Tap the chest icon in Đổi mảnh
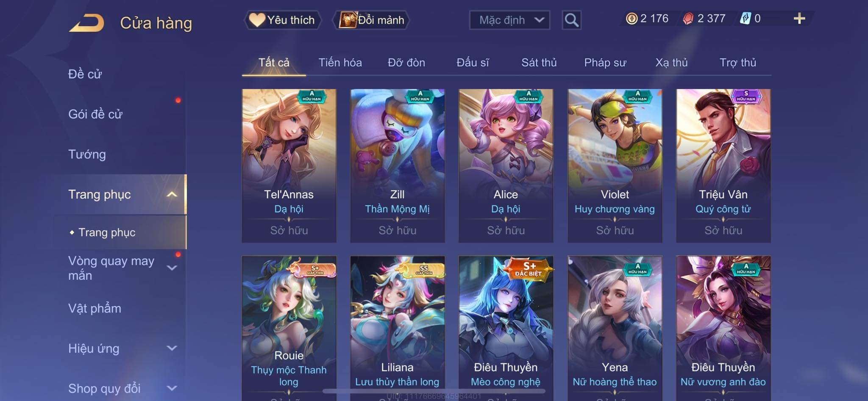868x401 pixels. pyautogui.click(x=348, y=20)
